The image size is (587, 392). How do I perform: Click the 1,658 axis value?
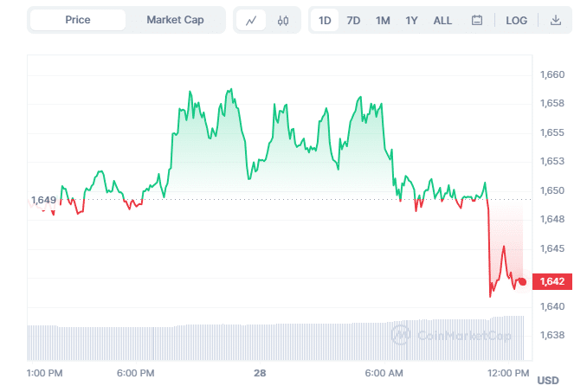[552, 103]
